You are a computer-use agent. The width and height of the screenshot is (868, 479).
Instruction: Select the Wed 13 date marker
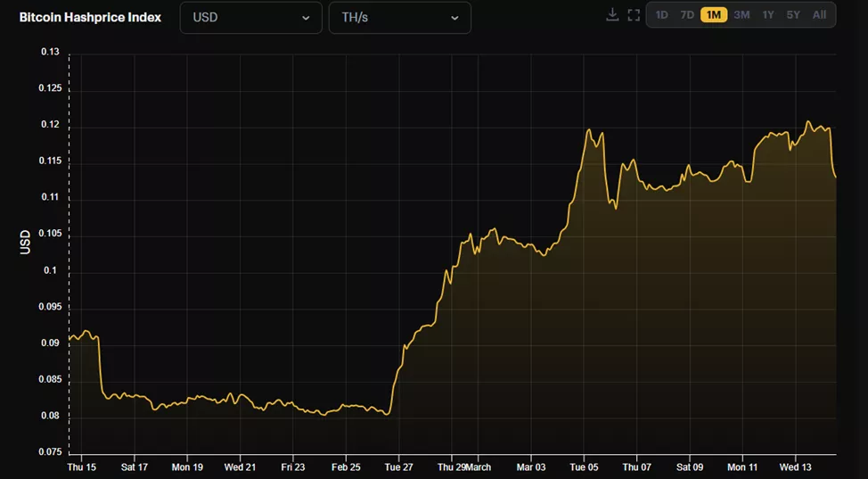[795, 467]
